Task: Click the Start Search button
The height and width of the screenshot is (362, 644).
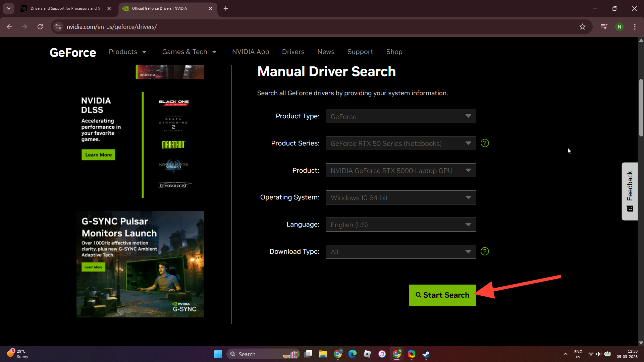Action: point(442,295)
